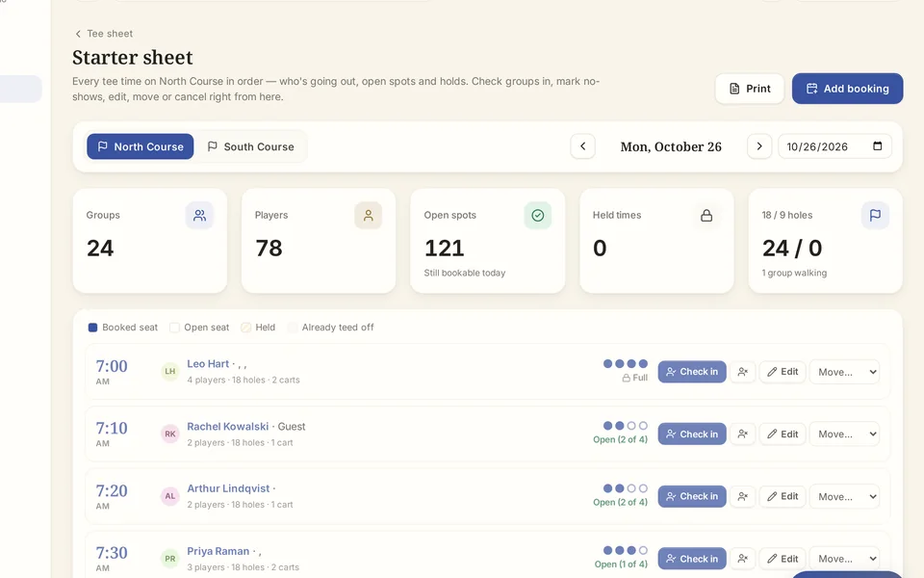Viewport: 924px width, 578px height.
Task: Click the 7:30 AM tee time
Action: [x=112, y=559]
